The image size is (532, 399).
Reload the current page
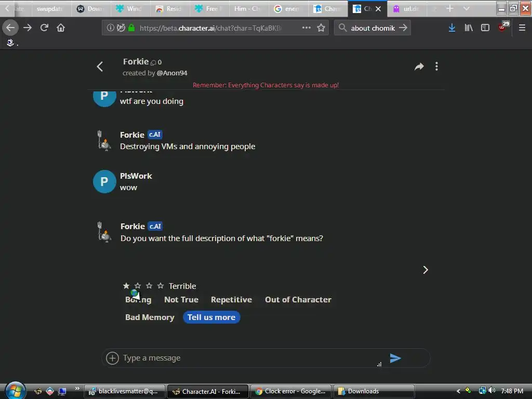click(44, 28)
